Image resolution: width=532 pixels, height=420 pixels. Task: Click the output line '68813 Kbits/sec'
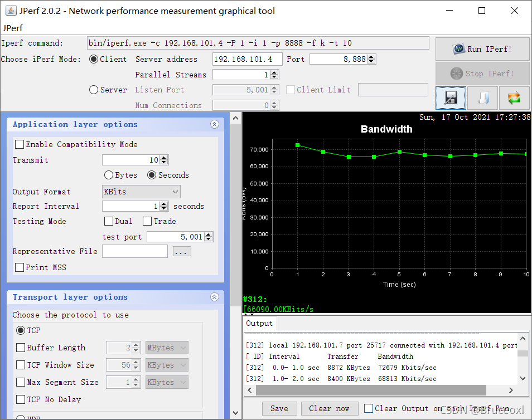pos(407,379)
